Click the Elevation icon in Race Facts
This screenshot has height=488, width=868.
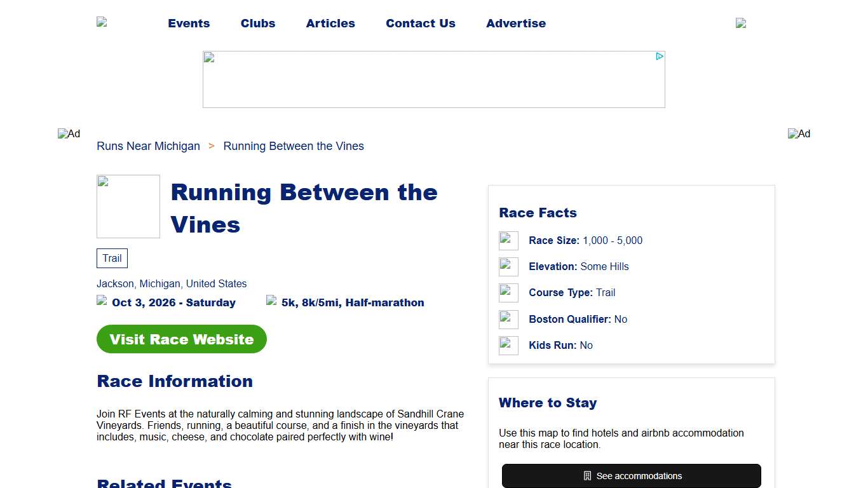point(508,266)
